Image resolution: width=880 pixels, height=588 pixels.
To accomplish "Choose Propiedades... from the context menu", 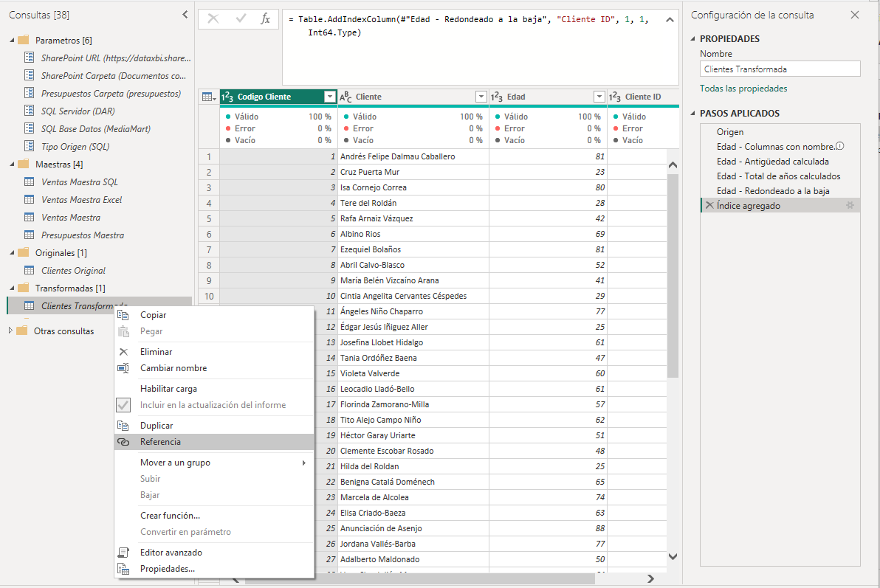I will 168,568.
